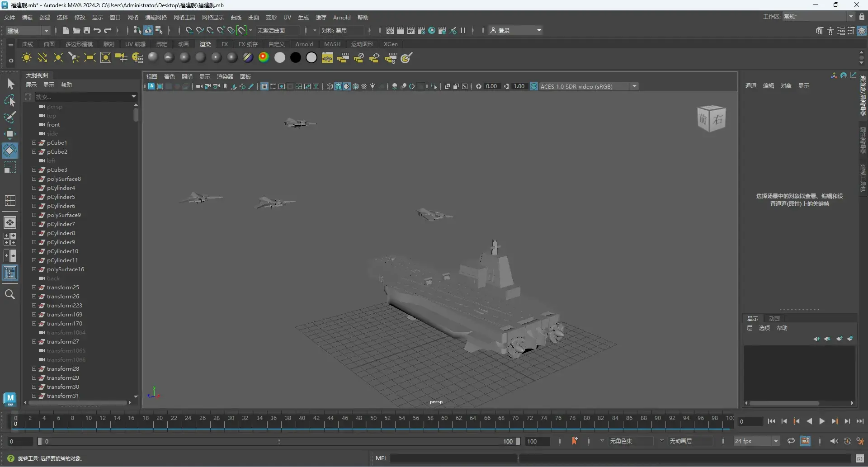
Task: Go to end of playback range
Action: pyautogui.click(x=860, y=421)
